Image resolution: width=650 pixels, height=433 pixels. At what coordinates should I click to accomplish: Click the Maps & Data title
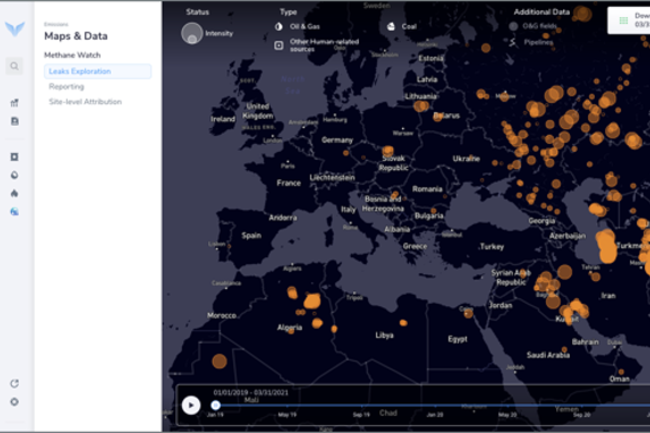tap(76, 36)
